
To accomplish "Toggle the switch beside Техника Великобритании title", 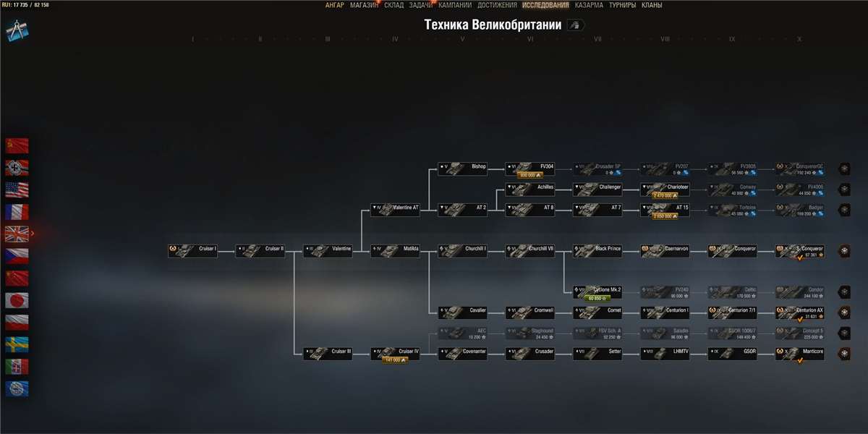I will click(x=576, y=25).
